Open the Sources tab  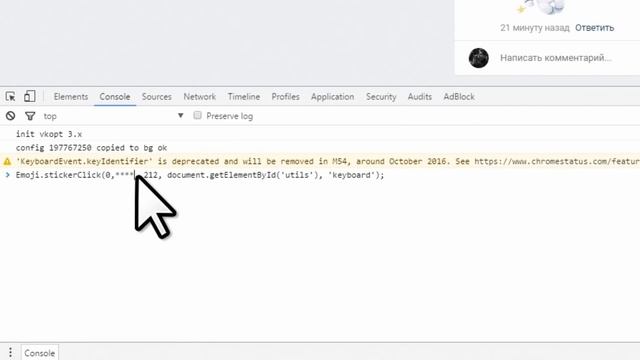click(x=157, y=97)
